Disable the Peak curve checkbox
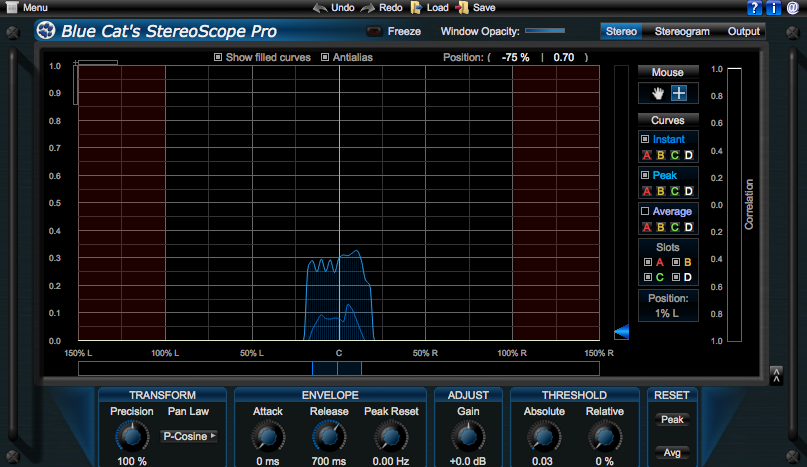The width and height of the screenshot is (807, 467). tap(645, 175)
